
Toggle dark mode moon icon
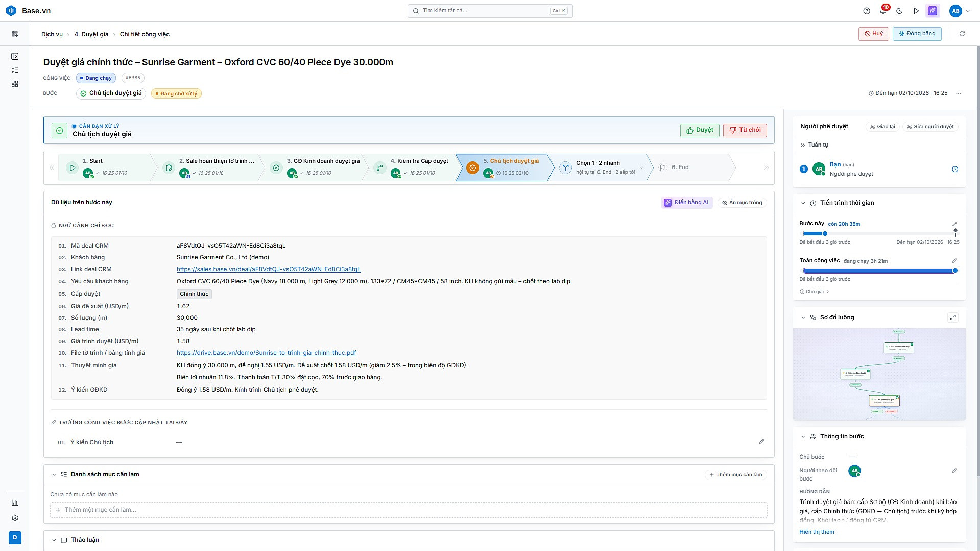pyautogui.click(x=900, y=11)
